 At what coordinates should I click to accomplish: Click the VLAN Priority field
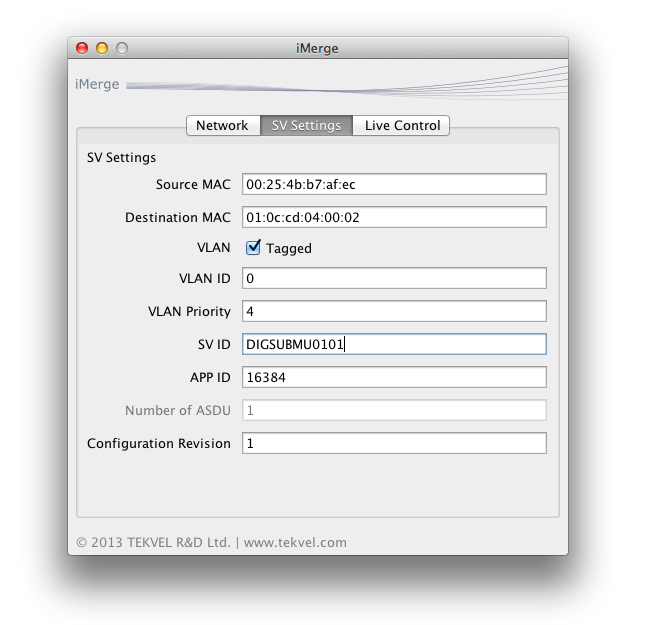click(x=394, y=311)
